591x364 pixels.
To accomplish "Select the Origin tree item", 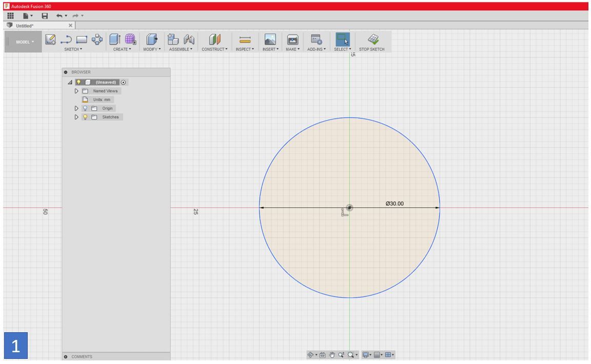I will tap(107, 108).
